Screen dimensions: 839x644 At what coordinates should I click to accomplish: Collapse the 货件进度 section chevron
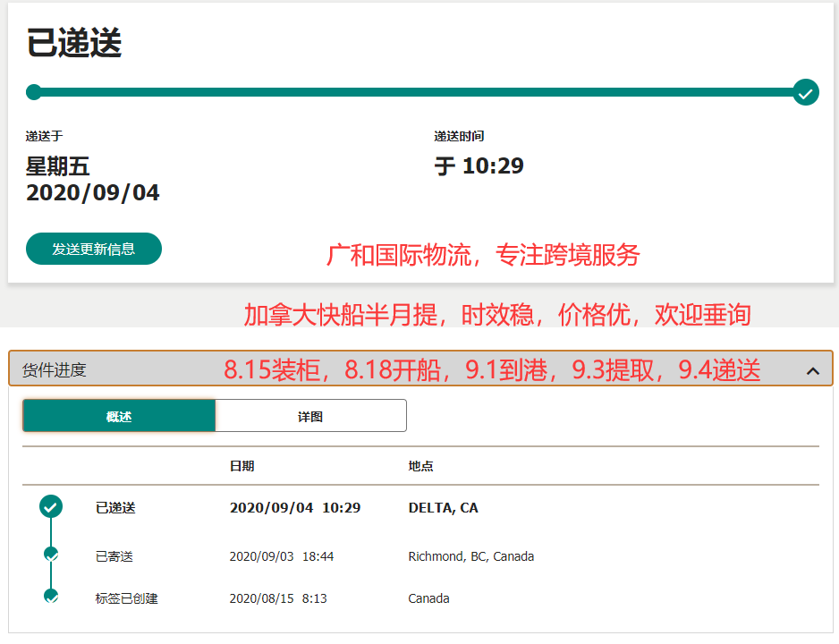(813, 370)
